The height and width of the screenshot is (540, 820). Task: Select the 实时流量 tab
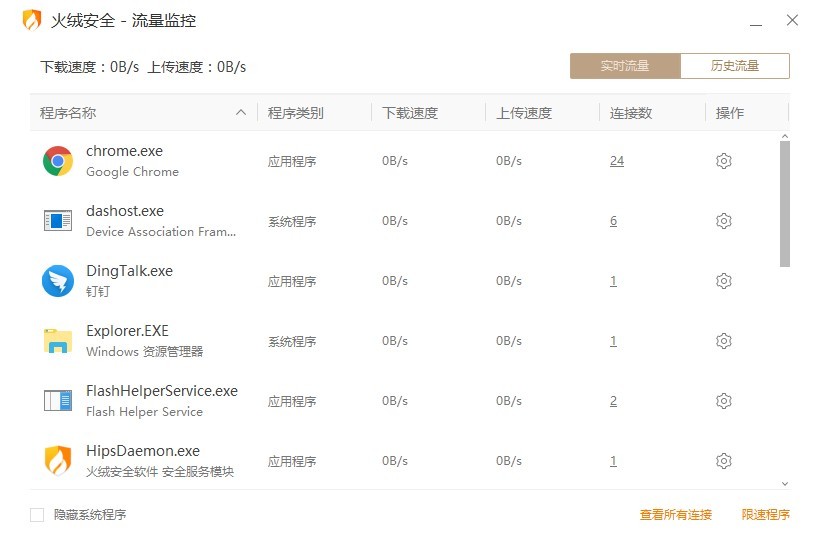(x=625, y=66)
